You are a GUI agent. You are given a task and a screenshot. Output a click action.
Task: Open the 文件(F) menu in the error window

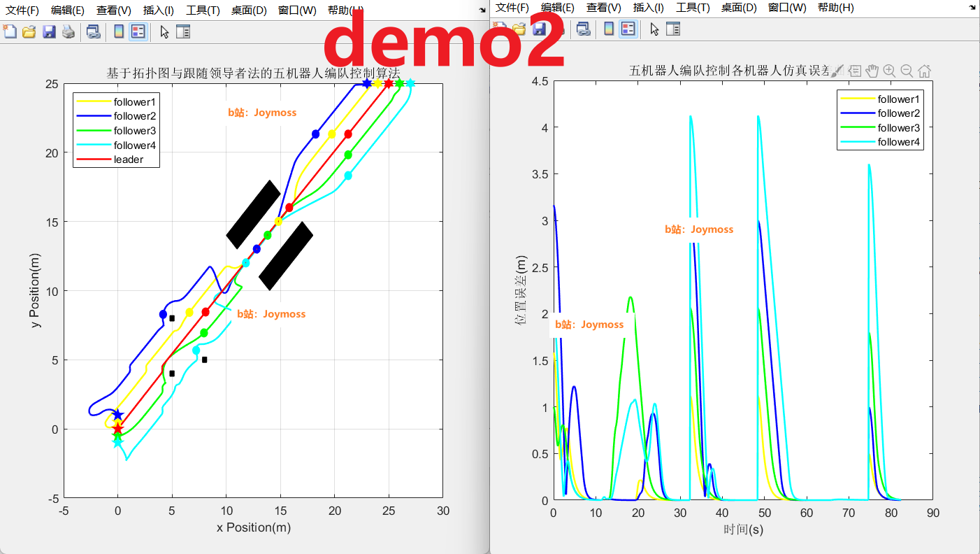[x=512, y=8]
